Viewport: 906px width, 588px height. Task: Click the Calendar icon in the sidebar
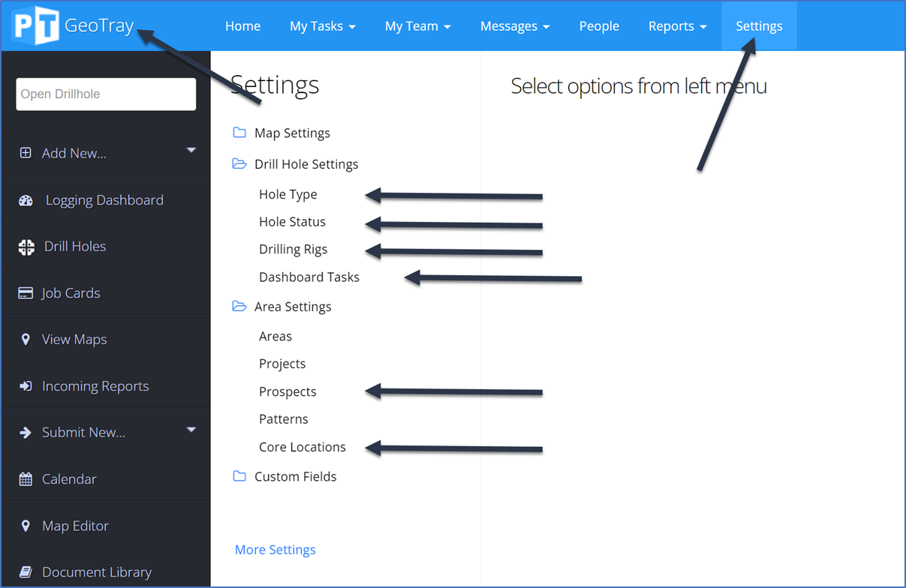pos(25,478)
